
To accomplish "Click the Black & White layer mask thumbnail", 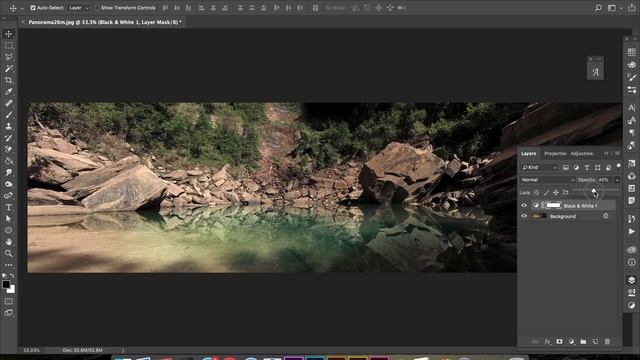I will 554,205.
